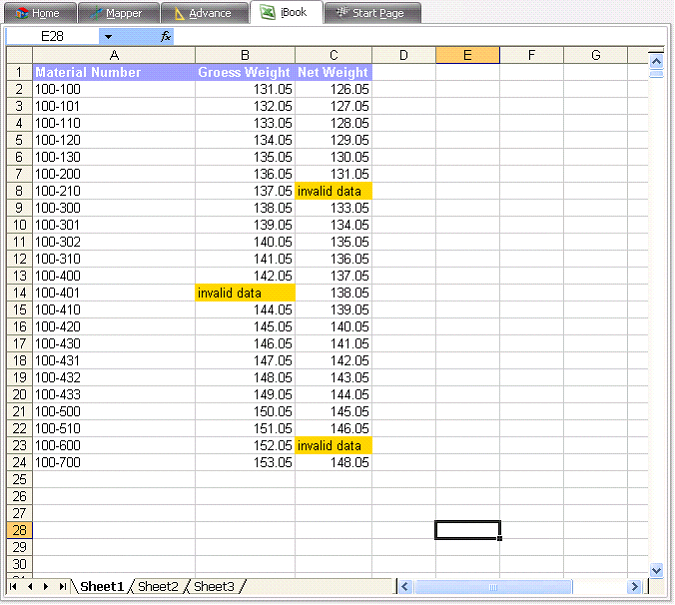The image size is (675, 605).
Task: Go to the Home tab
Action: (x=38, y=13)
